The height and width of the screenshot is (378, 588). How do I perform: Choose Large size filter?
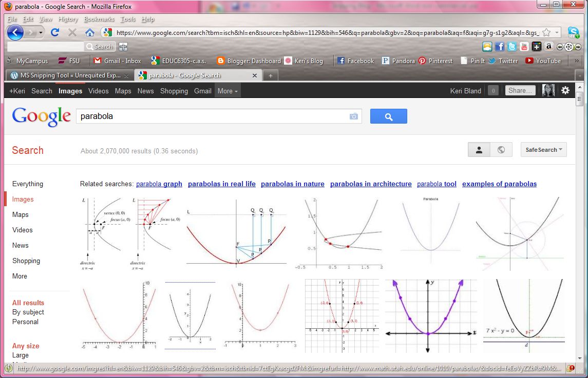pyautogui.click(x=20, y=355)
